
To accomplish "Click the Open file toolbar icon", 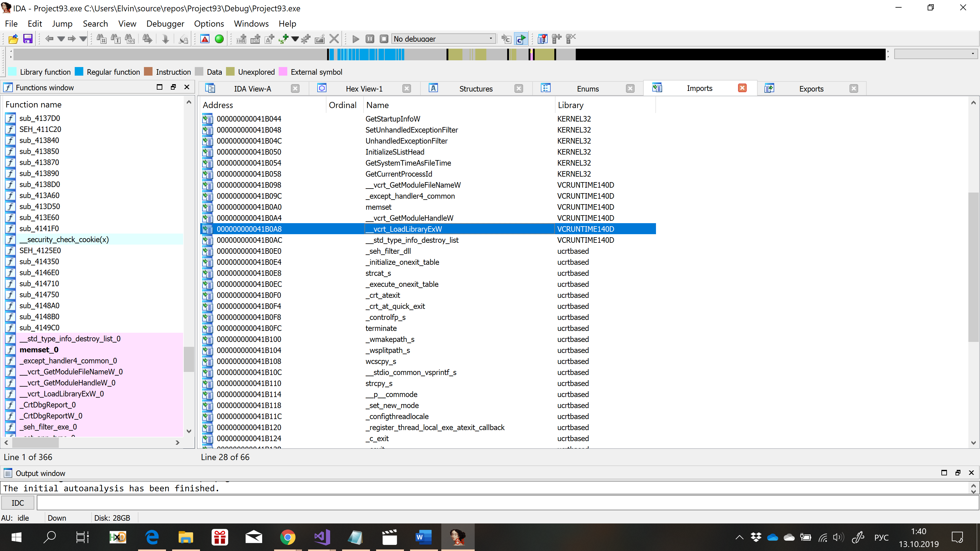I will (13, 39).
